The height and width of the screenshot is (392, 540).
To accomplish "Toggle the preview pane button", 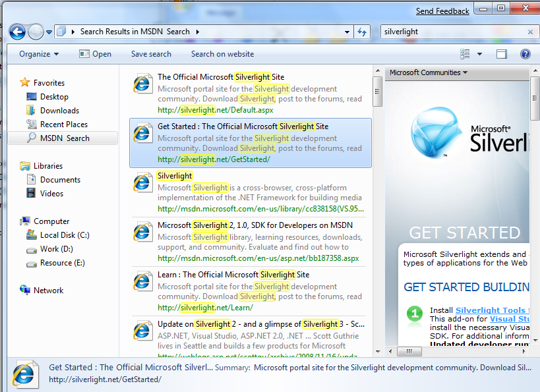I will 501,54.
